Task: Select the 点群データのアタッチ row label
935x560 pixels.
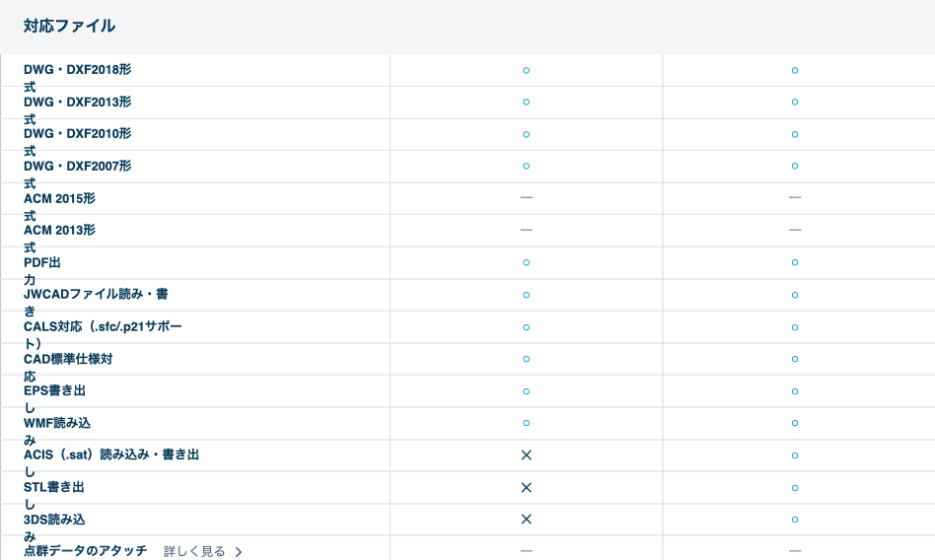Action: coord(85,551)
